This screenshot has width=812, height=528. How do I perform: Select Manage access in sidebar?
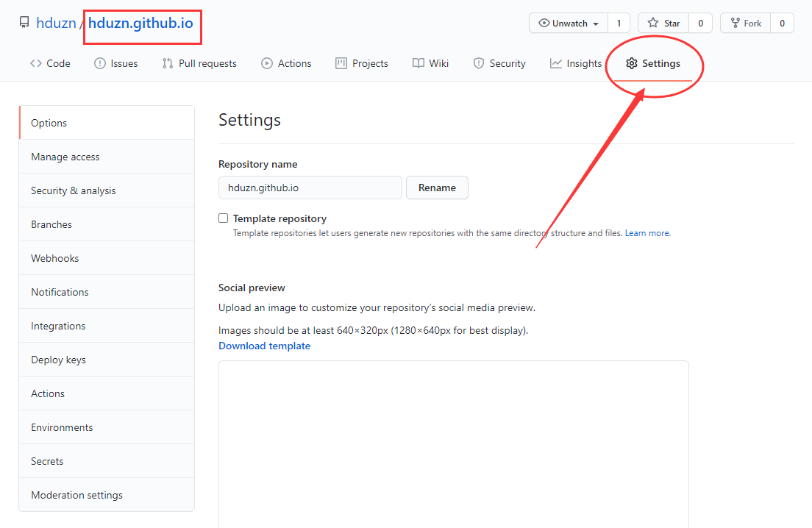point(65,157)
